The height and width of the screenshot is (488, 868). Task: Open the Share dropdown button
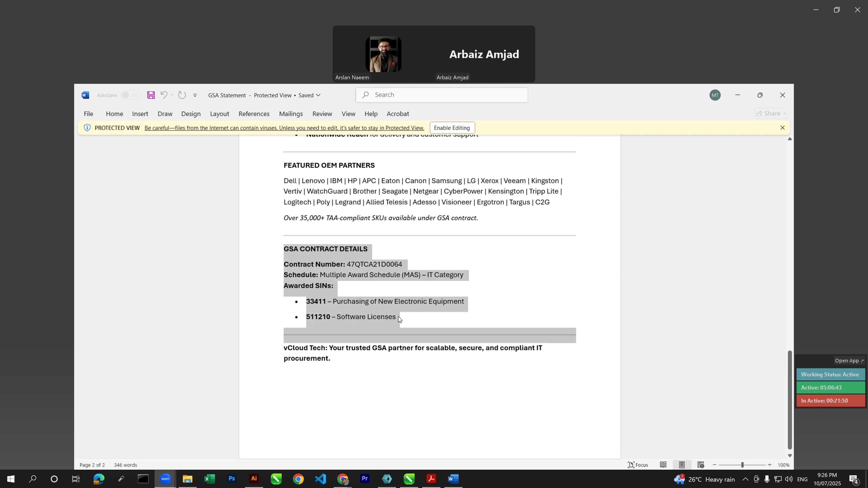click(x=771, y=113)
